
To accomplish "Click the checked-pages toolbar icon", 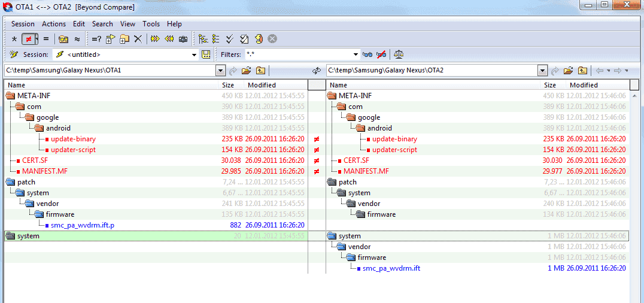I will (244, 39).
